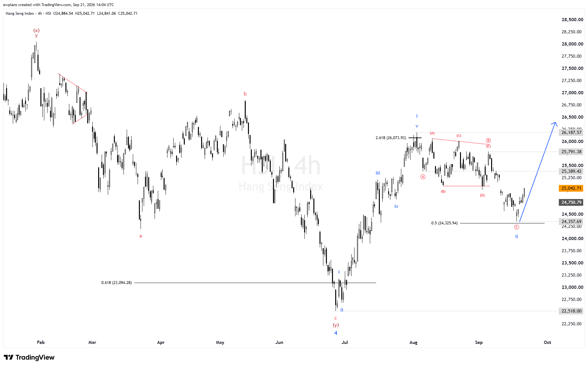Click the Jun label on time axis

tap(279, 342)
